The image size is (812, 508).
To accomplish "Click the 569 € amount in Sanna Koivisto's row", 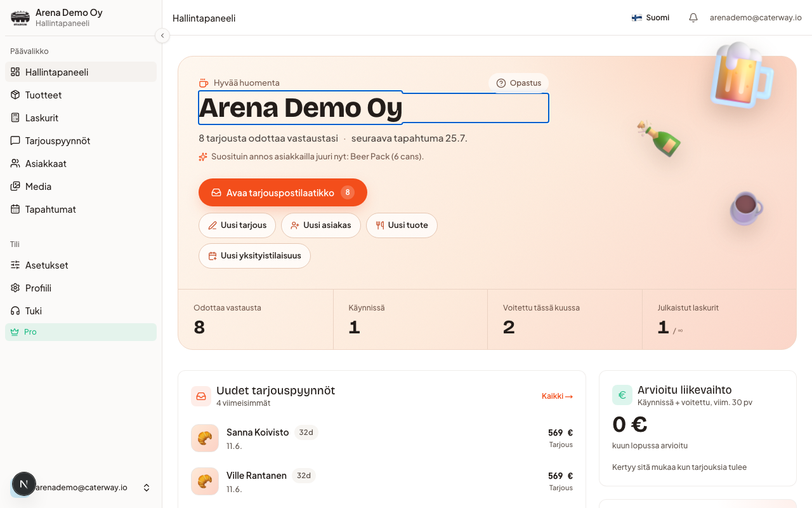I will [560, 433].
